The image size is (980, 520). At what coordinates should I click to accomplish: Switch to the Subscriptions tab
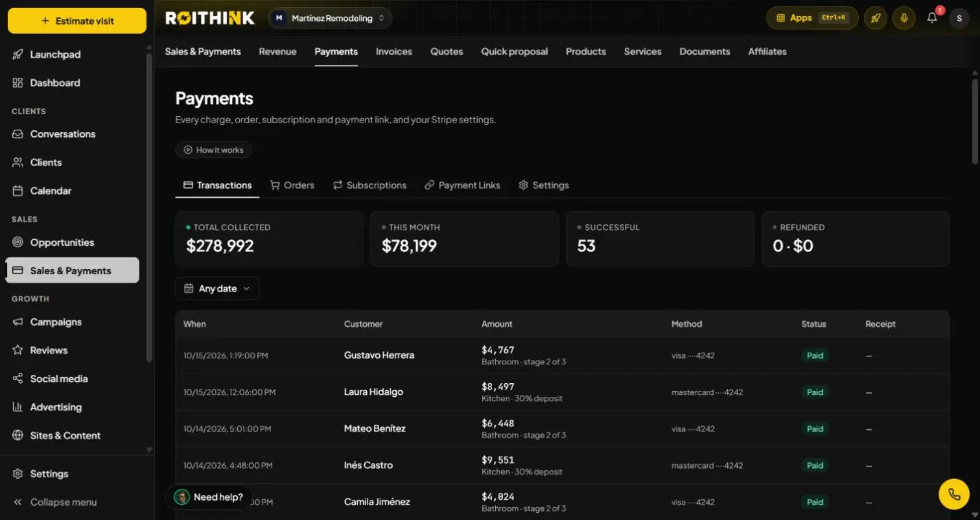pyautogui.click(x=369, y=185)
